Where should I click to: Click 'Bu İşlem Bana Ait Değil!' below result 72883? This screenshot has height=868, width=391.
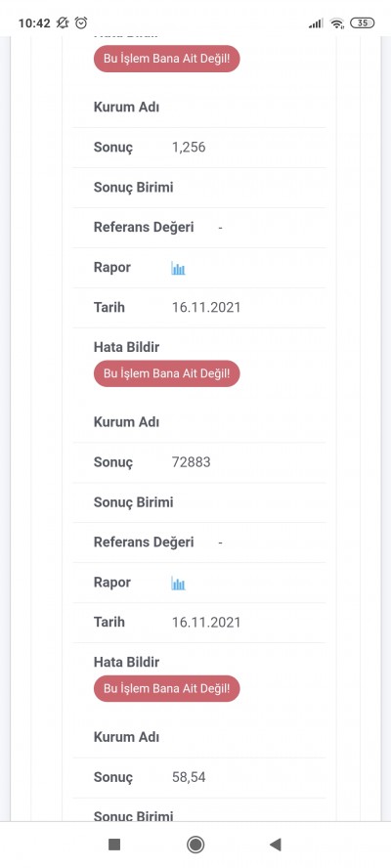pyautogui.click(x=167, y=689)
